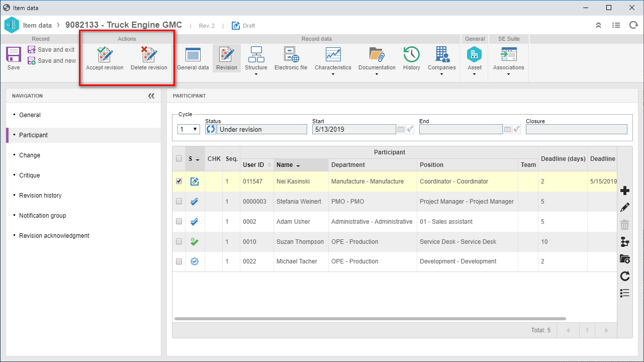The width and height of the screenshot is (644, 362).
Task: Click the Start date field
Action: [353, 129]
